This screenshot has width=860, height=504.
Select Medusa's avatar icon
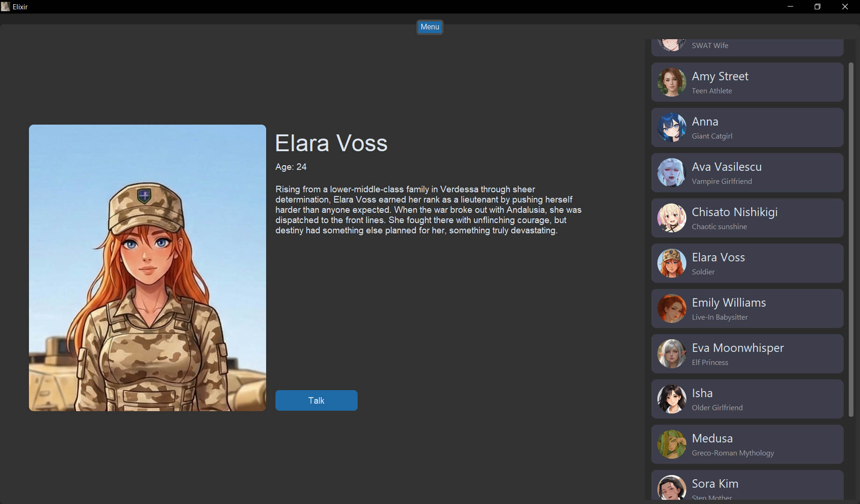pos(671,444)
